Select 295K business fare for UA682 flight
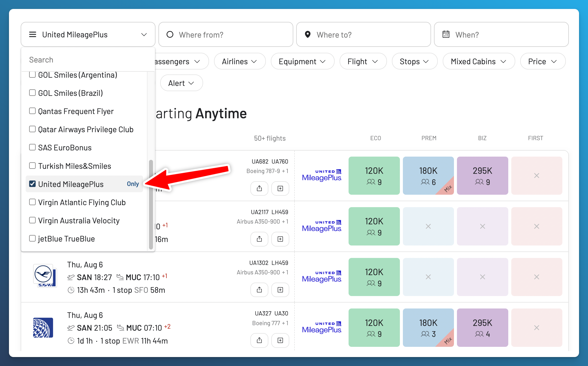Image resolution: width=588 pixels, height=366 pixels. point(482,176)
